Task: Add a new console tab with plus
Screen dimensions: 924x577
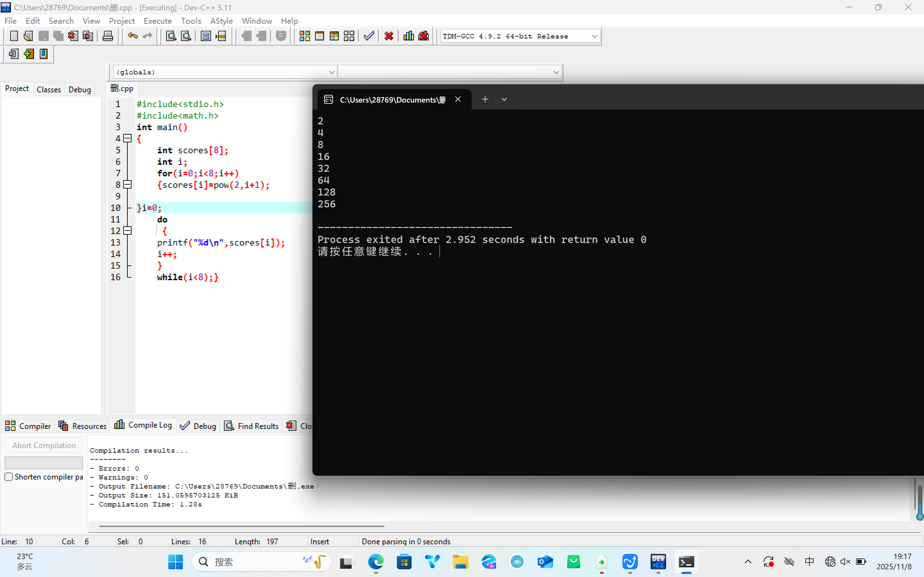Action: click(x=485, y=100)
